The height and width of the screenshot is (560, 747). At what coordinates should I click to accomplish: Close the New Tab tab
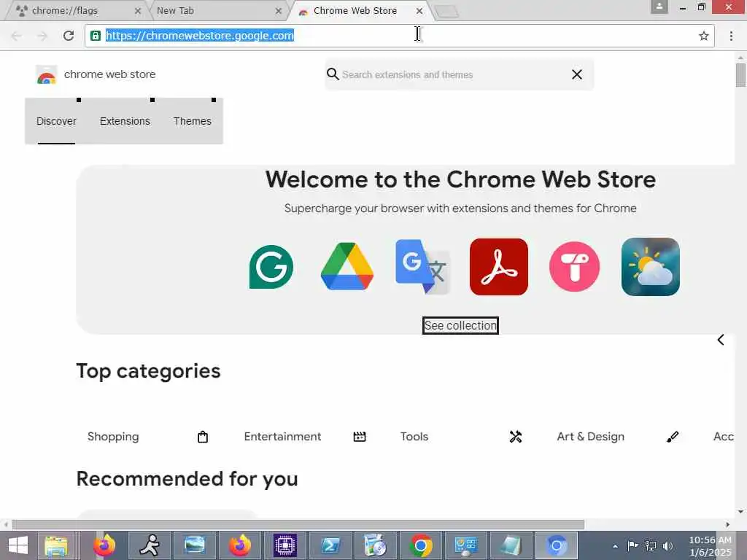(x=279, y=10)
